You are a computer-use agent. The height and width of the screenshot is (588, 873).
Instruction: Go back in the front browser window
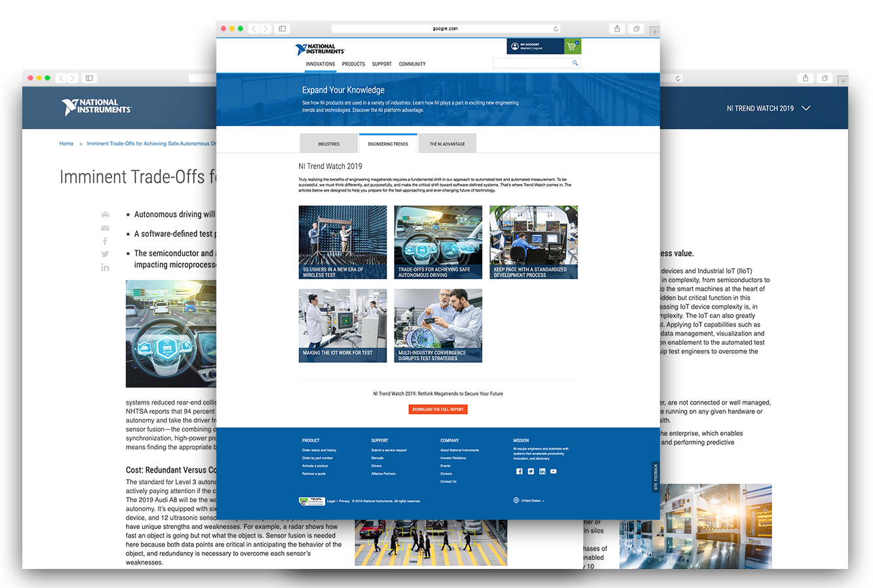coord(254,29)
